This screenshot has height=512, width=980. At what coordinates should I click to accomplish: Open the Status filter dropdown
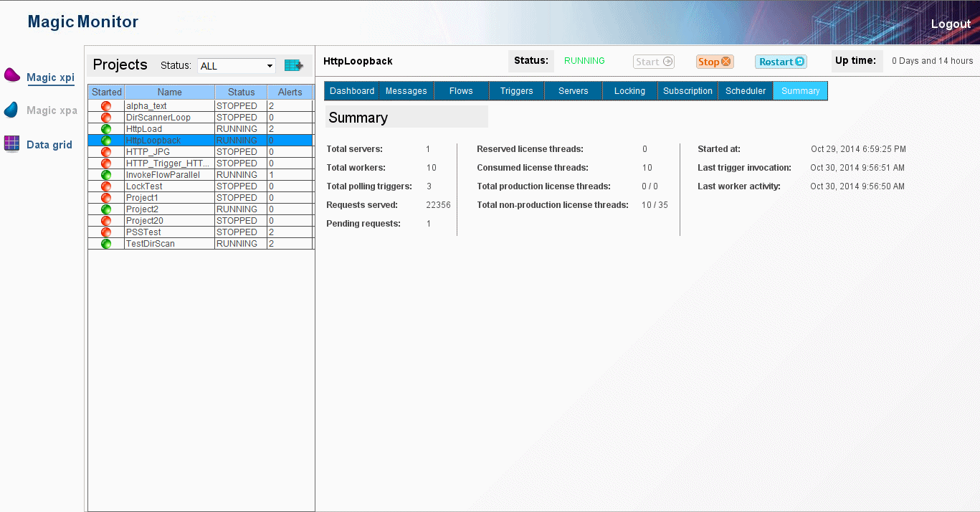[237, 66]
